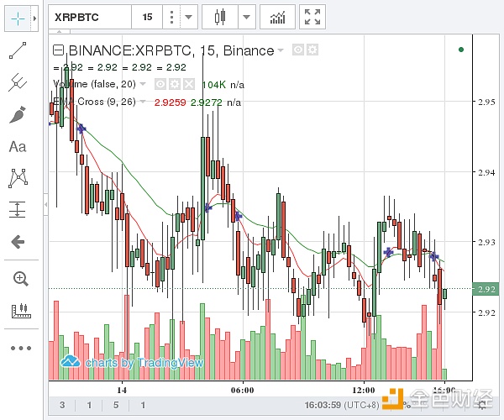Select the price range measurement tool

18,209
